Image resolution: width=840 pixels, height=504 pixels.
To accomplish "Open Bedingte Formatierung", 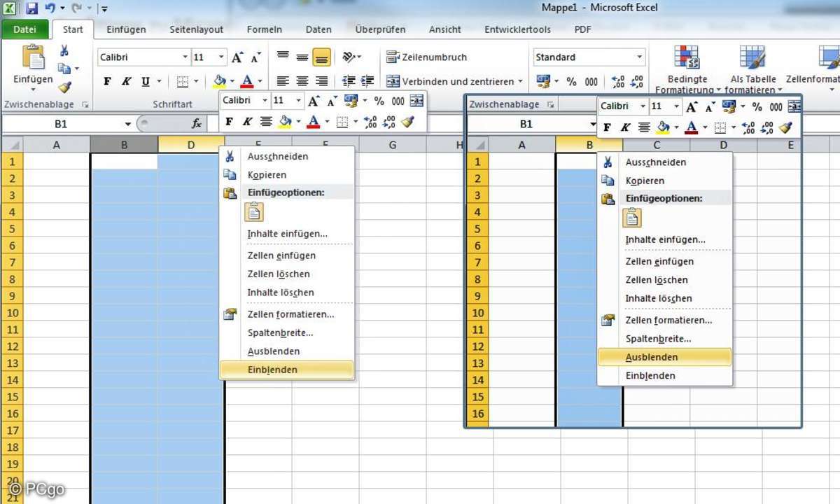I will tap(687, 69).
